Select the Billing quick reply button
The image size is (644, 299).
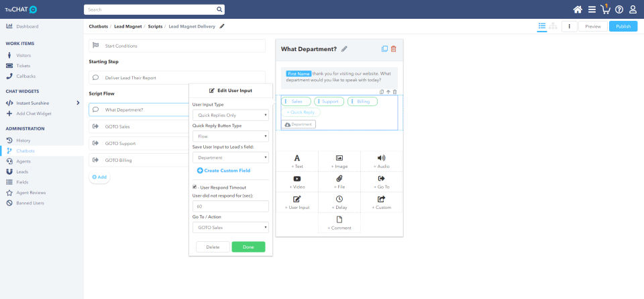362,101
